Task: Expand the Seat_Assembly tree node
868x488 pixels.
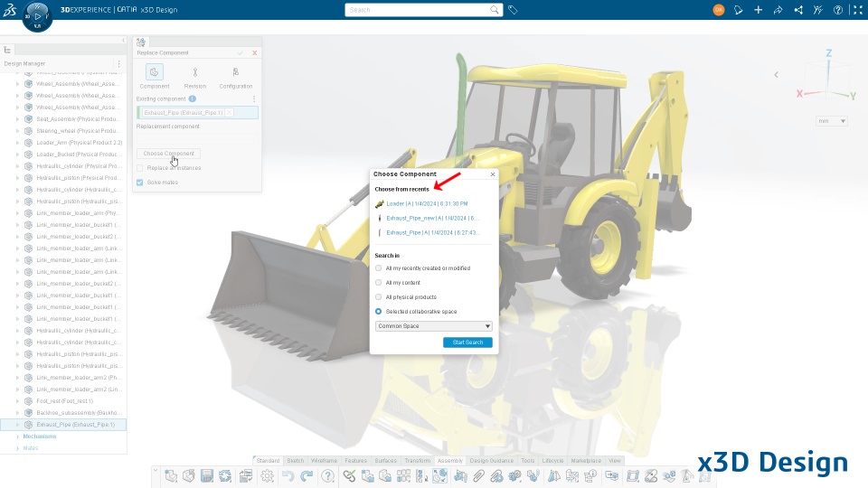Action: 18,119
